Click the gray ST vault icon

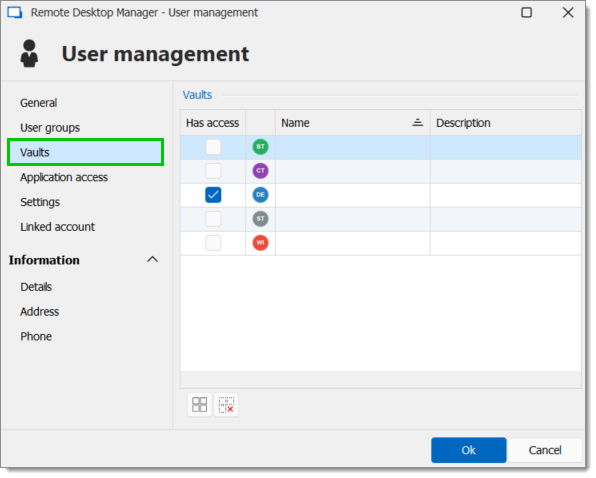pyautogui.click(x=260, y=219)
